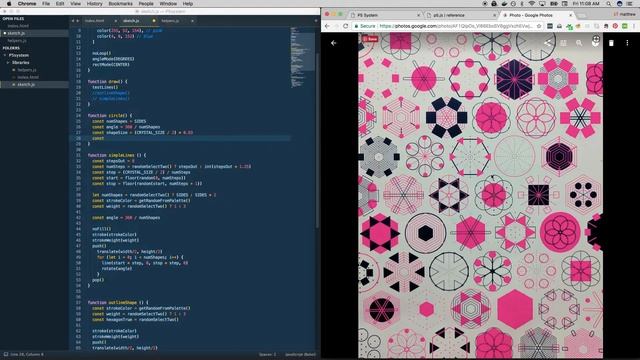Go back using arrow in Google Photos viewer
The image size is (640, 360).
(333, 43)
